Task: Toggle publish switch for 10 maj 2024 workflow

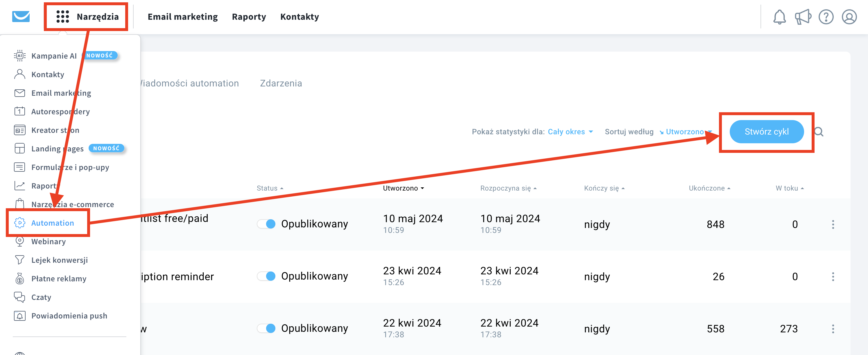Action: [x=266, y=224]
